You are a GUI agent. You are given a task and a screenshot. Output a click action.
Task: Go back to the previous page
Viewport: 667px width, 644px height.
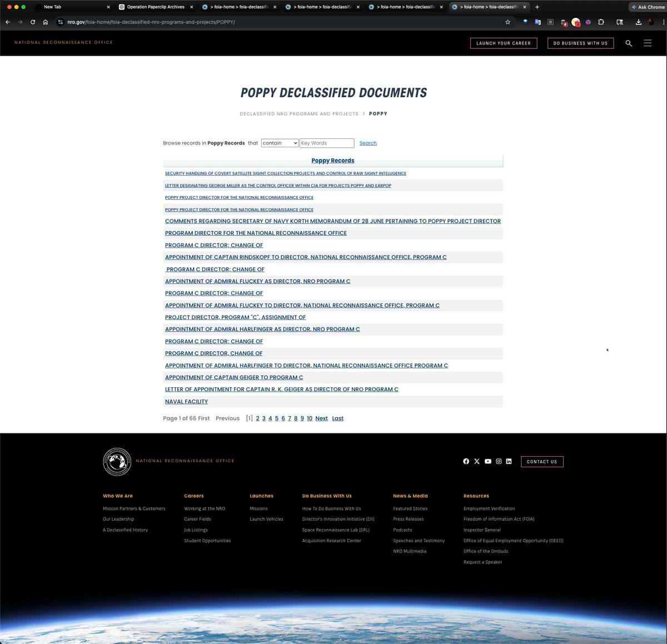tap(8, 22)
